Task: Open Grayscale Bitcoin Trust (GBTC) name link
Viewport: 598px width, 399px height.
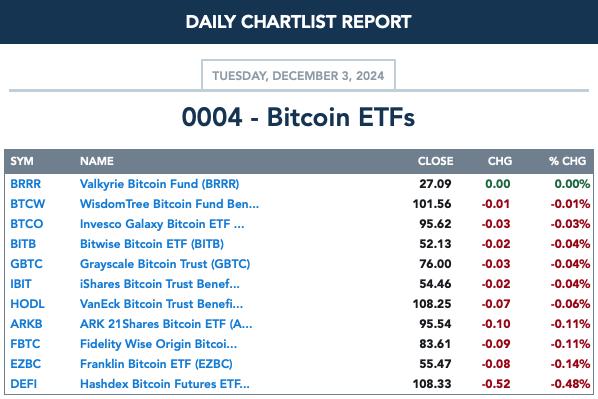Action: 165,264
